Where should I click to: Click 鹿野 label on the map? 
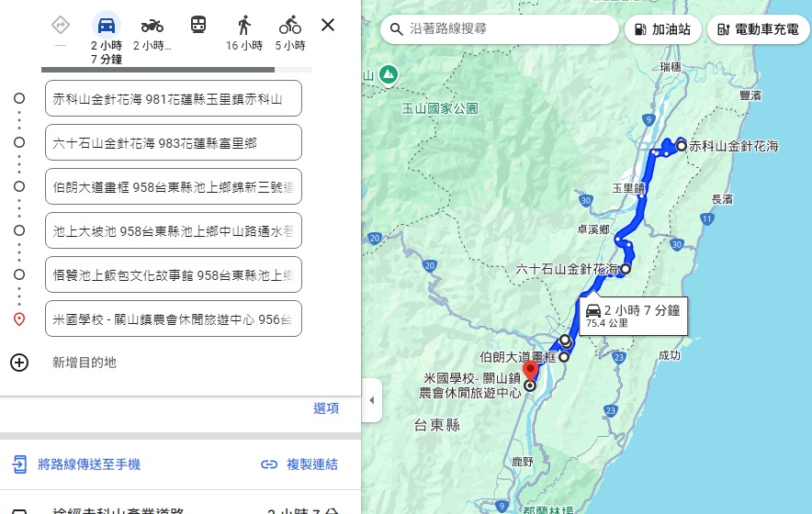click(523, 462)
